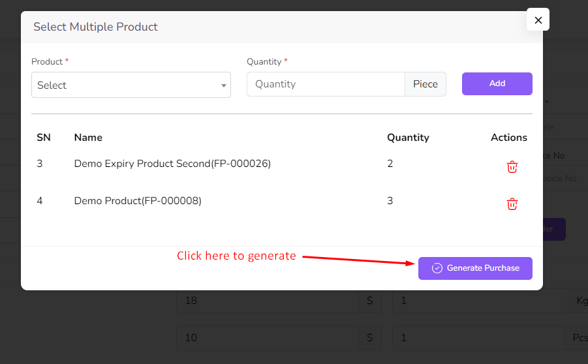Click the Name column header
Image resolution: width=588 pixels, height=364 pixels.
[88, 138]
